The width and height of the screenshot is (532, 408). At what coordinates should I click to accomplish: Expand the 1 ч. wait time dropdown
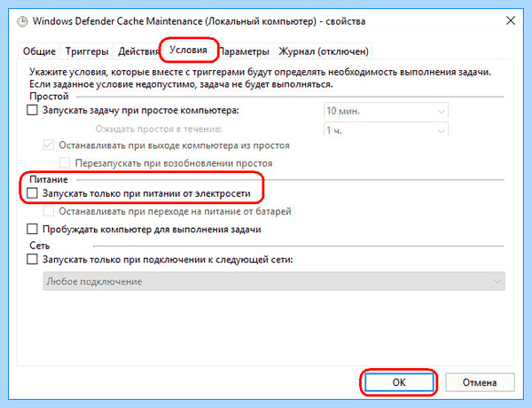coord(386,129)
